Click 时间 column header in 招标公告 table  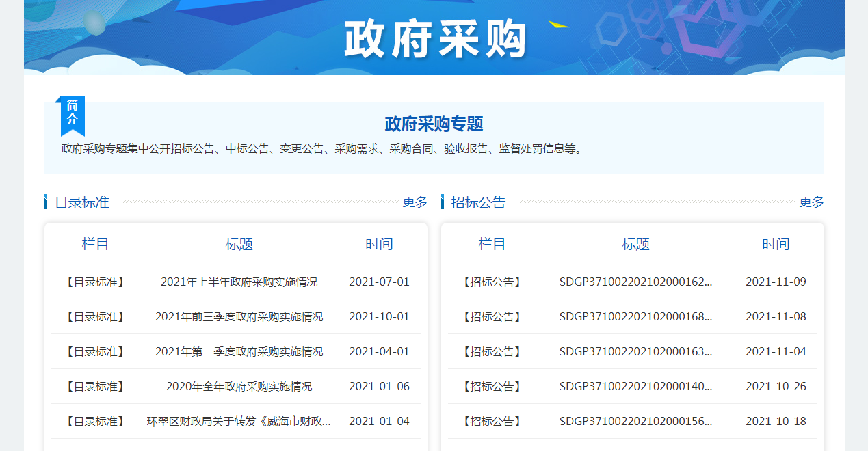click(776, 244)
